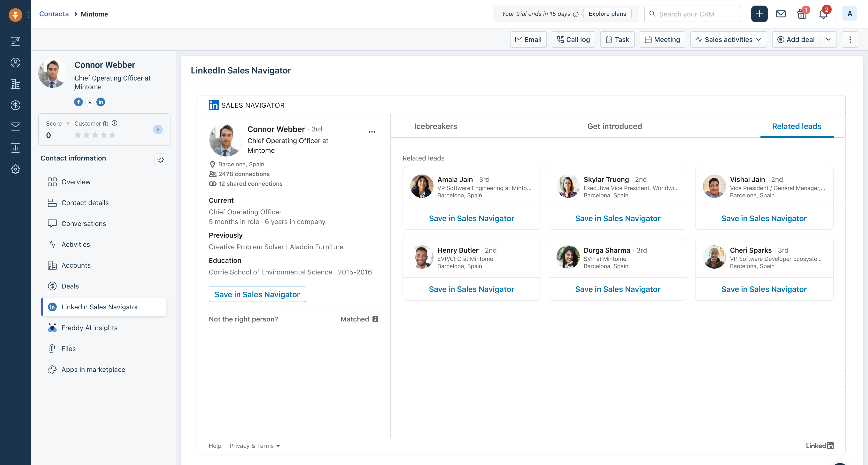Switch to the Get introduced tab
Screen dimensions: 868x465
pyautogui.click(x=614, y=126)
